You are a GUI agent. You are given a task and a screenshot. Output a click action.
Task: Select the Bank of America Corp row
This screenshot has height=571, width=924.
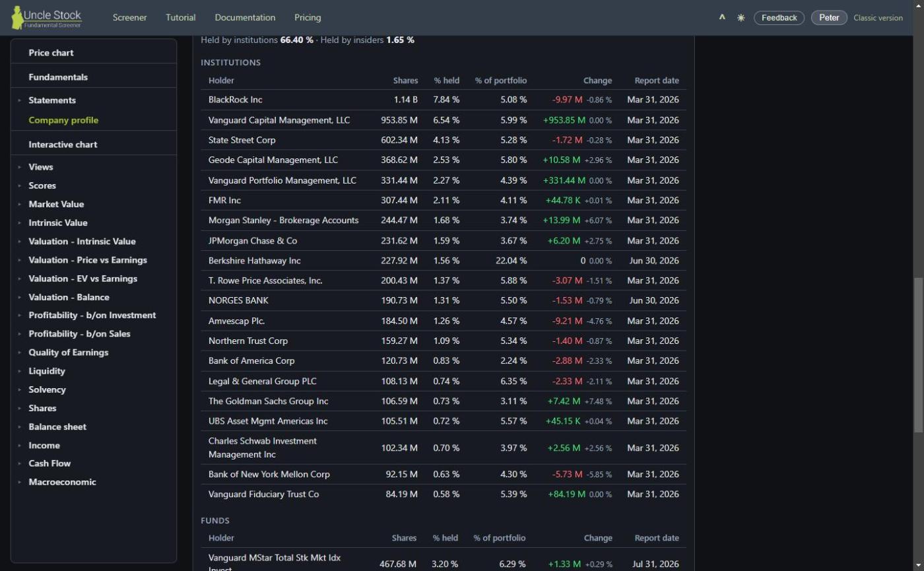(444, 360)
